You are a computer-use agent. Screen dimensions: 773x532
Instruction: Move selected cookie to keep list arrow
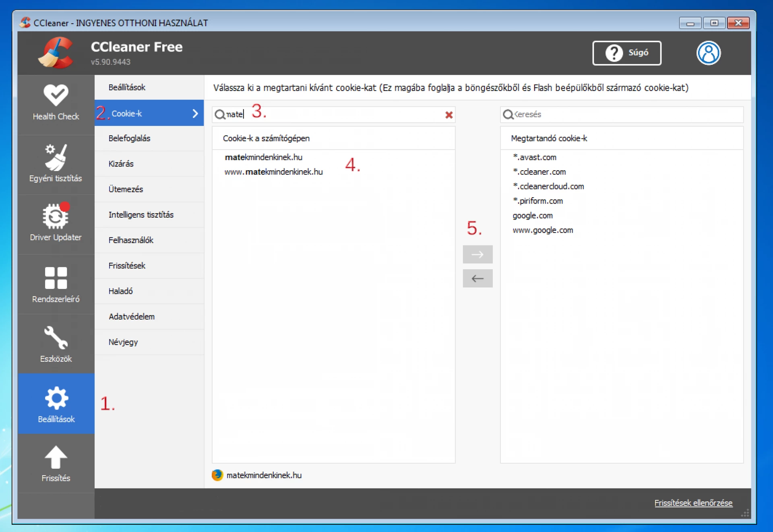(477, 254)
